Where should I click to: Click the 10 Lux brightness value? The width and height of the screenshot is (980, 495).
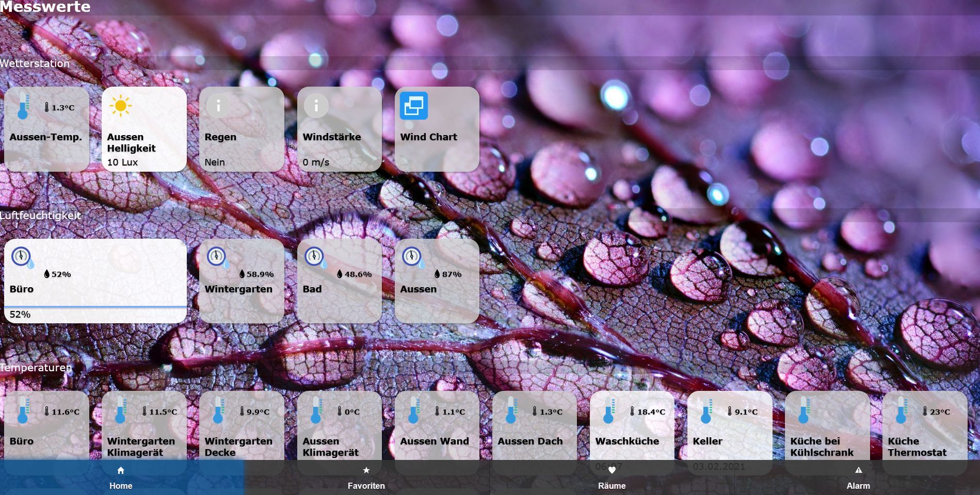pyautogui.click(x=122, y=162)
